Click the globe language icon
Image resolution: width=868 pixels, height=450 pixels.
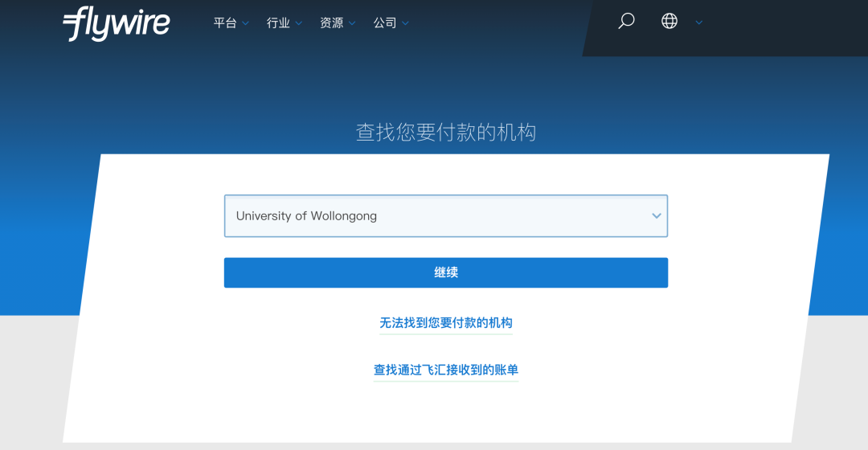pos(669,21)
